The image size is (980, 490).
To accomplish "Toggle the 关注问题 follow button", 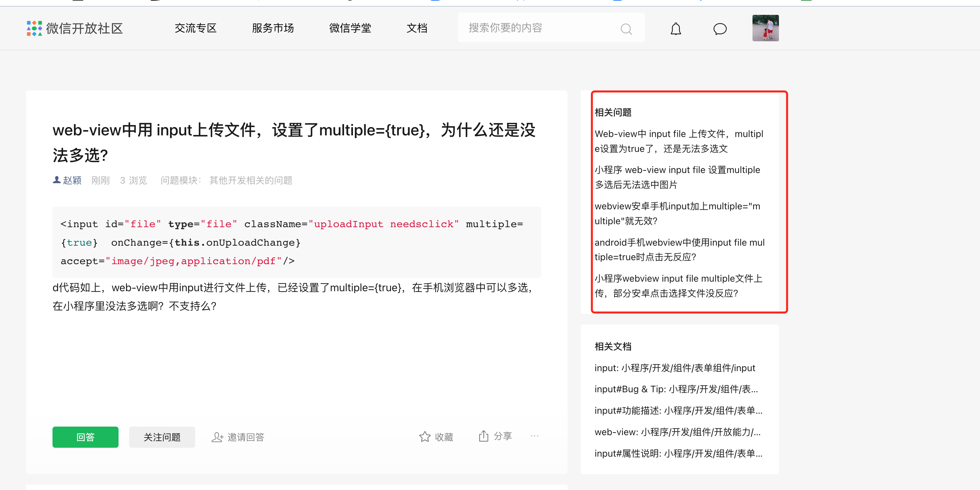I will 162,437.
